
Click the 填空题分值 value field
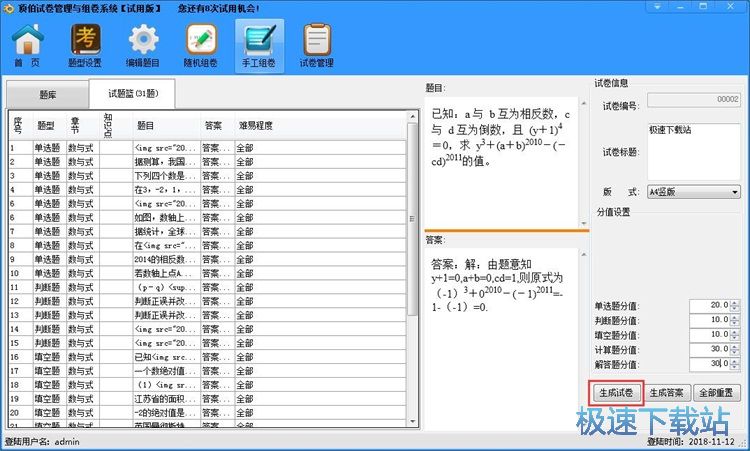tap(710, 334)
